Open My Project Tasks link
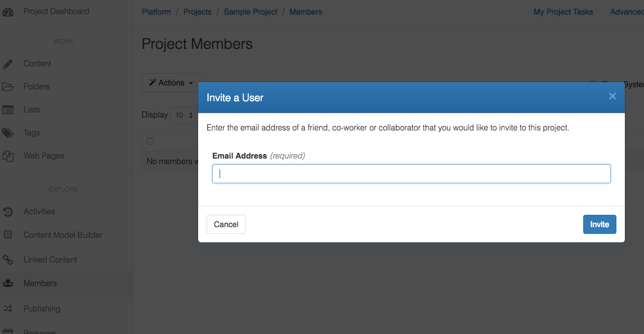 pyautogui.click(x=563, y=12)
